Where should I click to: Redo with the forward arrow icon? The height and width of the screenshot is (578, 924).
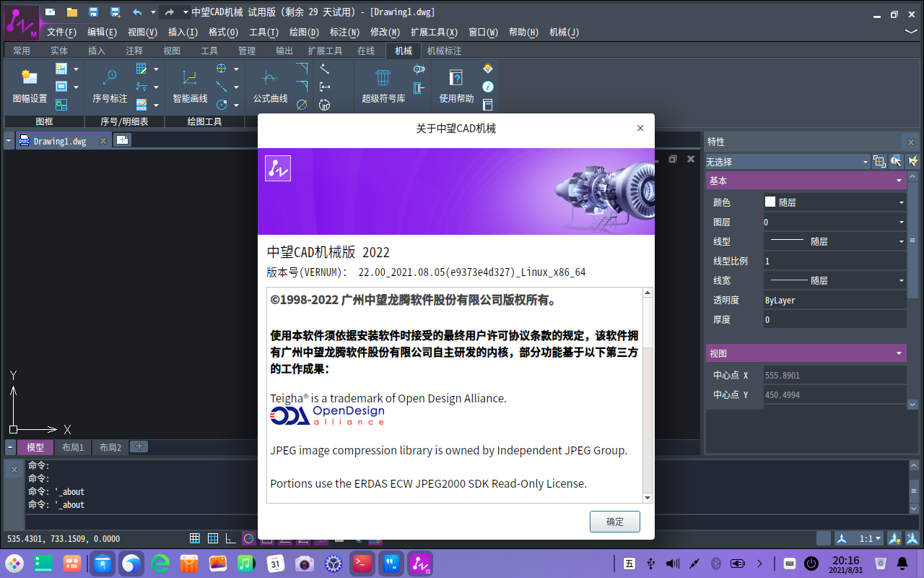169,12
